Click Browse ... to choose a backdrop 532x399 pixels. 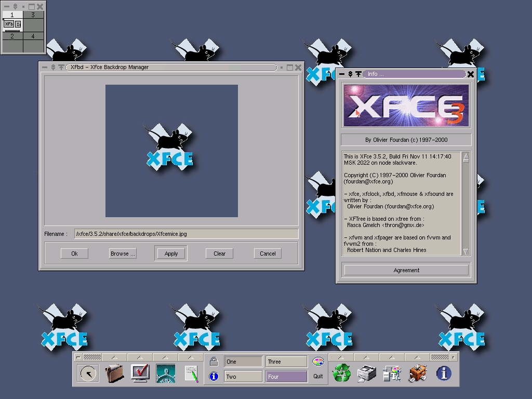[x=123, y=254]
